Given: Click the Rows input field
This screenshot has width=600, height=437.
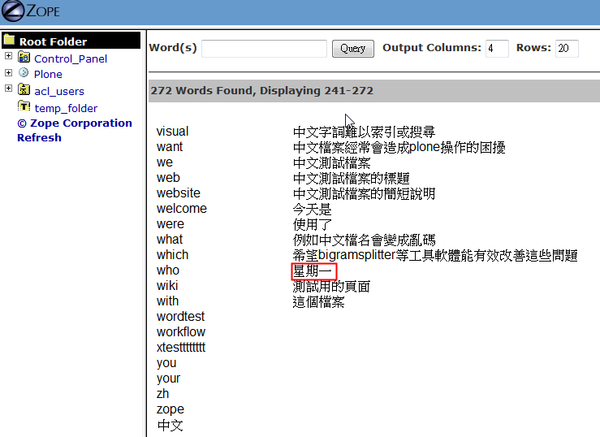Looking at the screenshot, I should [x=567, y=49].
